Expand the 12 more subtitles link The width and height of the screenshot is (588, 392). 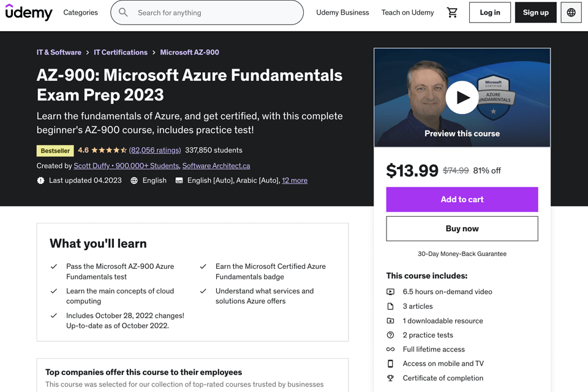coord(295,181)
